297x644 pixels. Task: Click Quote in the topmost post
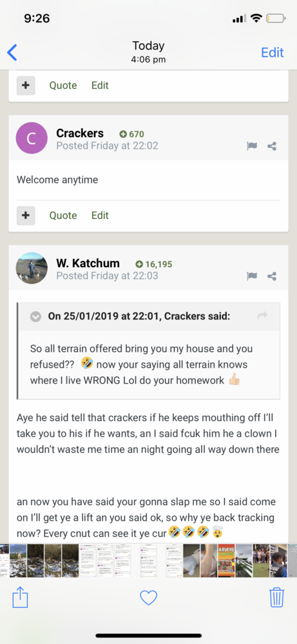(x=63, y=86)
